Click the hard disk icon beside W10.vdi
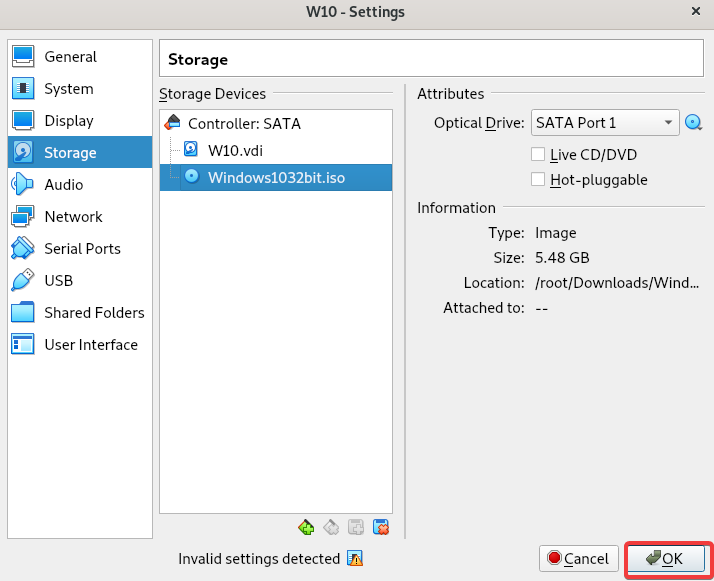The height and width of the screenshot is (581, 714). pyautogui.click(x=191, y=149)
